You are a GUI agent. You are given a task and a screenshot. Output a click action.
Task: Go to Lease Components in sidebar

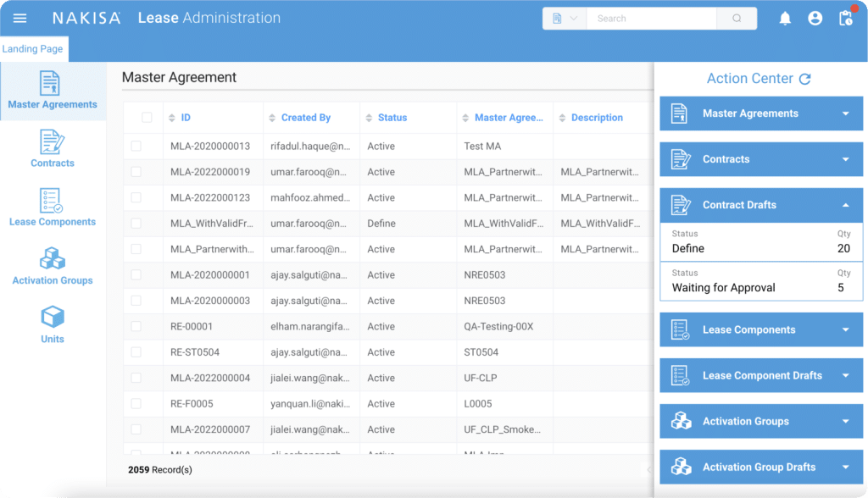click(x=53, y=207)
